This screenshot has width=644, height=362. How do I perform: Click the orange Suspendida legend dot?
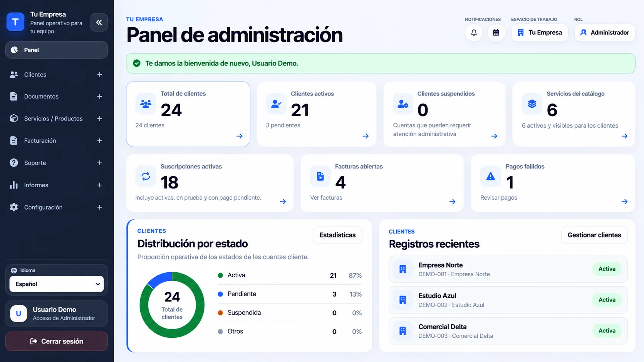tap(220, 313)
